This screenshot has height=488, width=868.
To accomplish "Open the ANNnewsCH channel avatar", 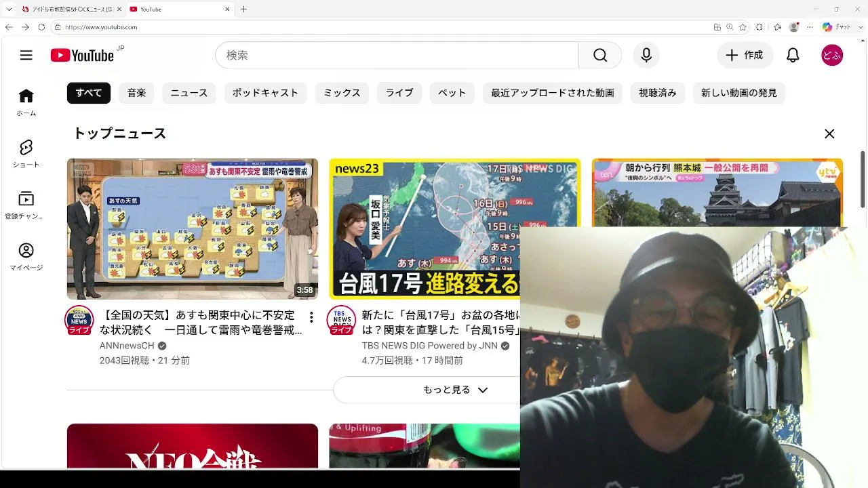I will (x=79, y=320).
